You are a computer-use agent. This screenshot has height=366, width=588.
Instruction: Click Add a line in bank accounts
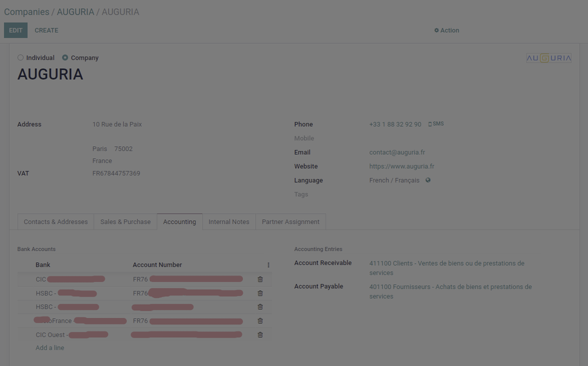pos(50,348)
